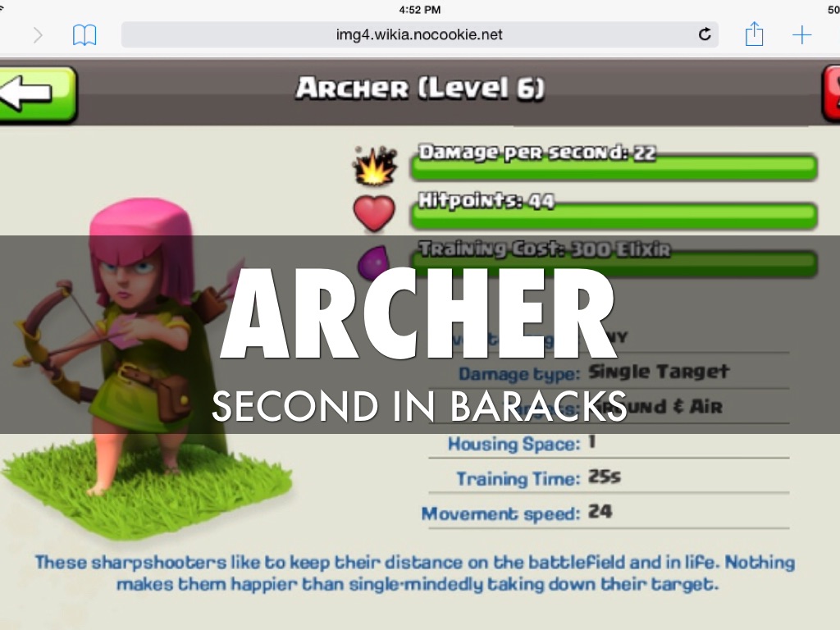Screen dimensions: 840x630
Task: Add a new tab with plus icon
Action: (802, 34)
